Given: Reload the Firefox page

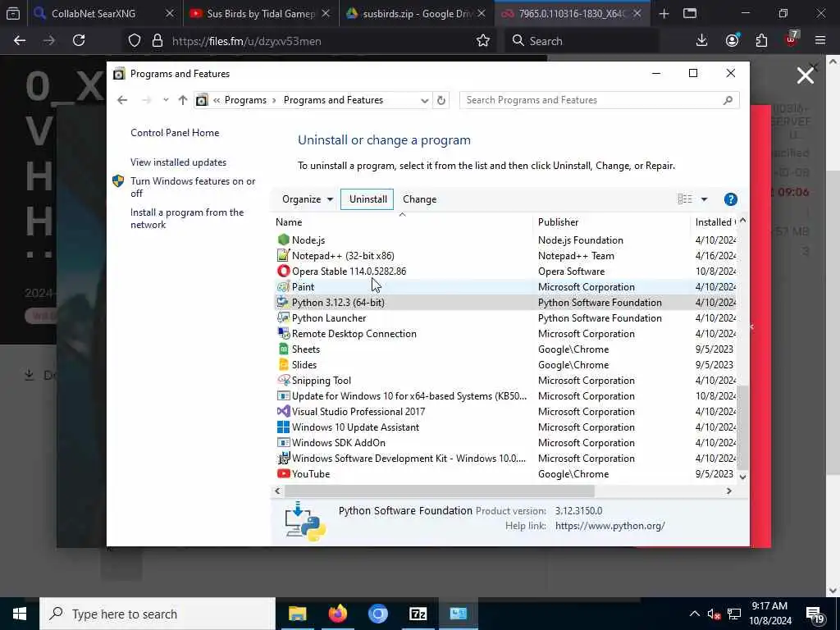Looking at the screenshot, I should point(79,40).
